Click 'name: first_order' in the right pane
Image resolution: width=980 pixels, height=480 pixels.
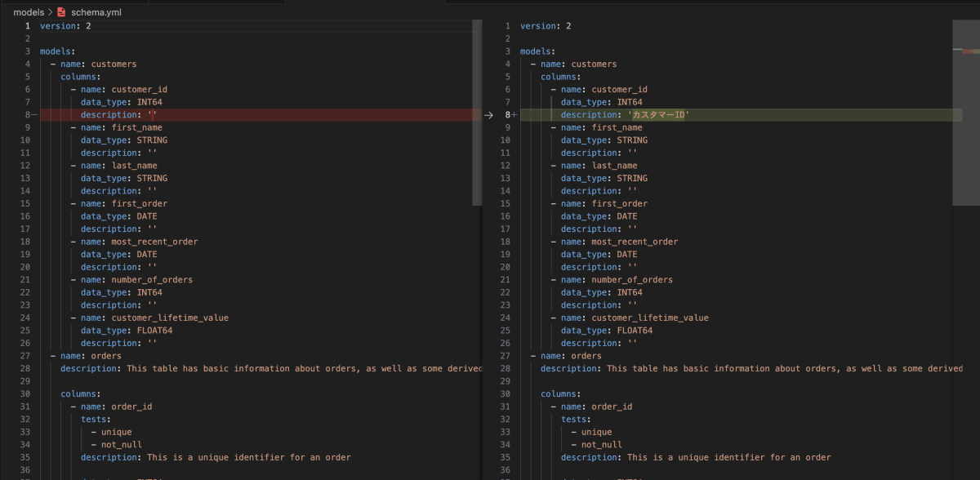(604, 203)
